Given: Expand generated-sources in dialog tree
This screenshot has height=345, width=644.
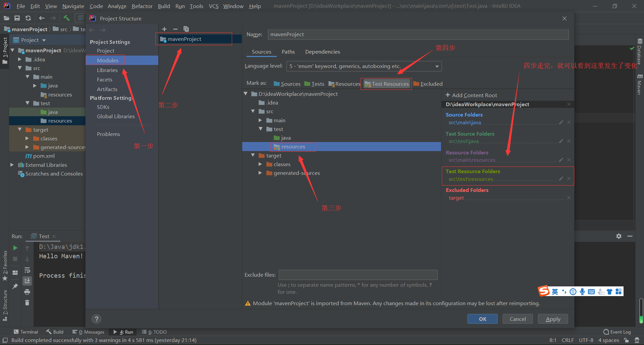Looking at the screenshot, I should 260,173.
